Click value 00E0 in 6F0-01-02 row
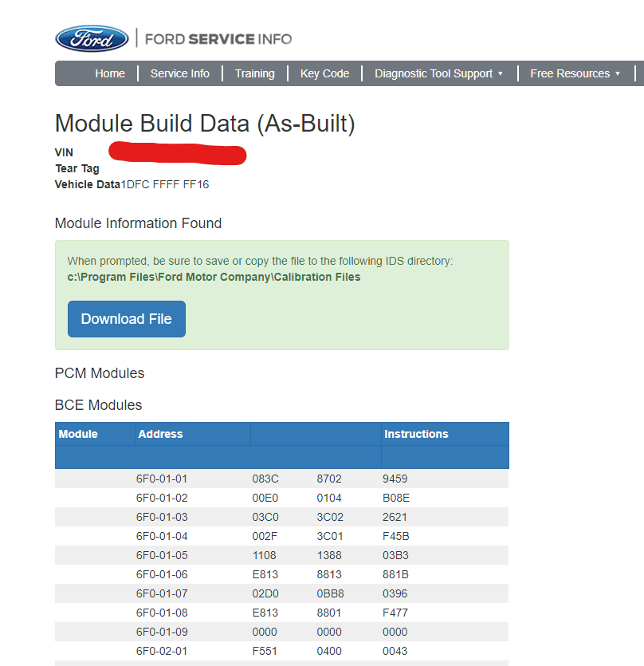The height and width of the screenshot is (666, 644). tap(265, 498)
